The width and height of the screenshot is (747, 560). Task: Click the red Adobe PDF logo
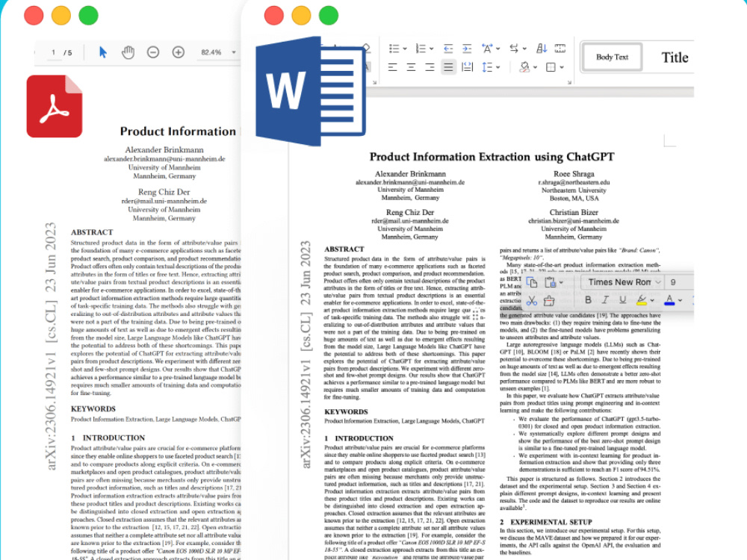pyautogui.click(x=55, y=106)
